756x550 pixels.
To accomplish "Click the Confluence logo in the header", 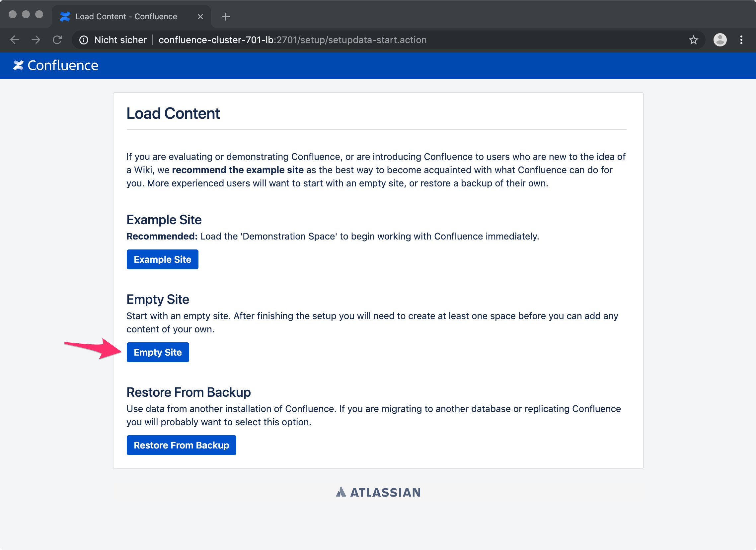I will (56, 65).
